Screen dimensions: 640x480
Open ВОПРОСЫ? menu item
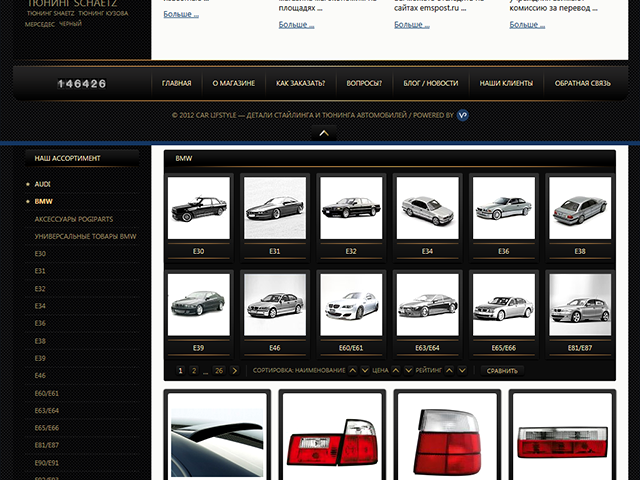coord(364,83)
